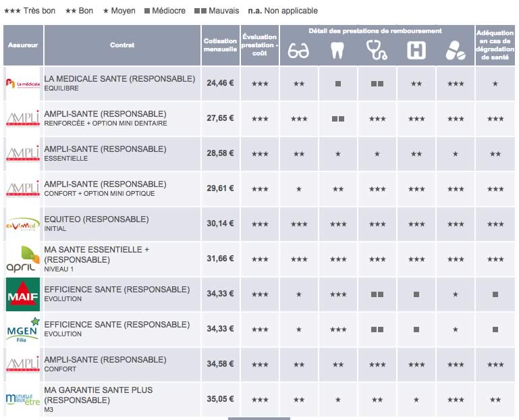Click the tooth dental coverage icon

click(337, 51)
